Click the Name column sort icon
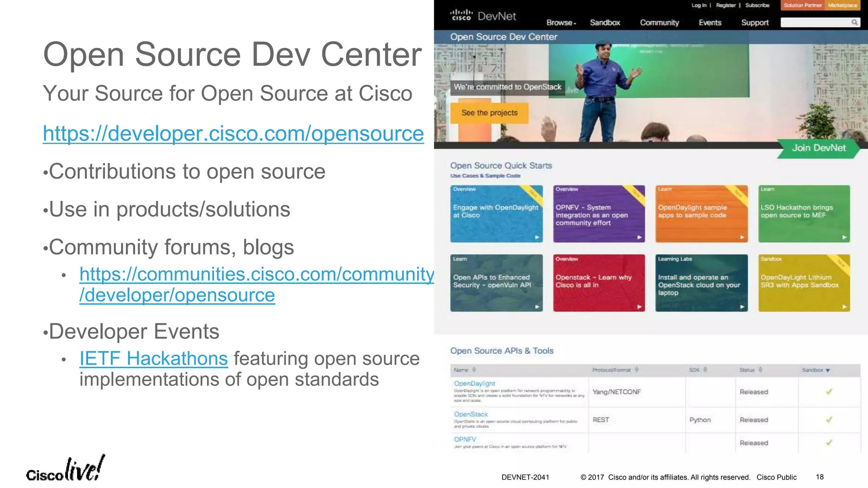 coord(474,370)
